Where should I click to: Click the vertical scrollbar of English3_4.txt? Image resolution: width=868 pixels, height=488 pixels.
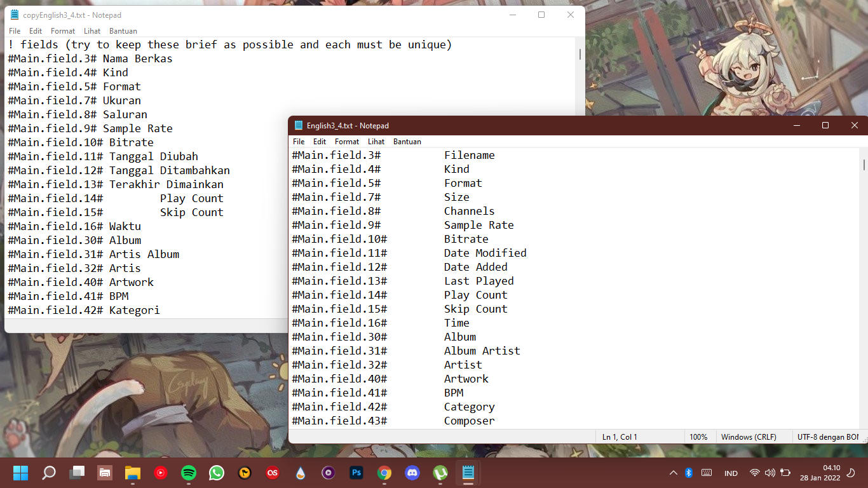pyautogui.click(x=864, y=288)
